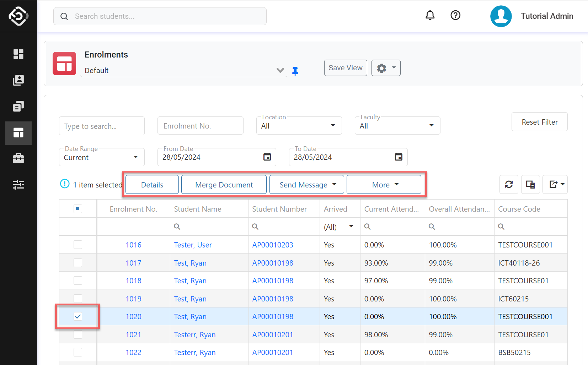Image resolution: width=588 pixels, height=365 pixels.
Task: Click the Merge Document button
Action: [x=224, y=185]
